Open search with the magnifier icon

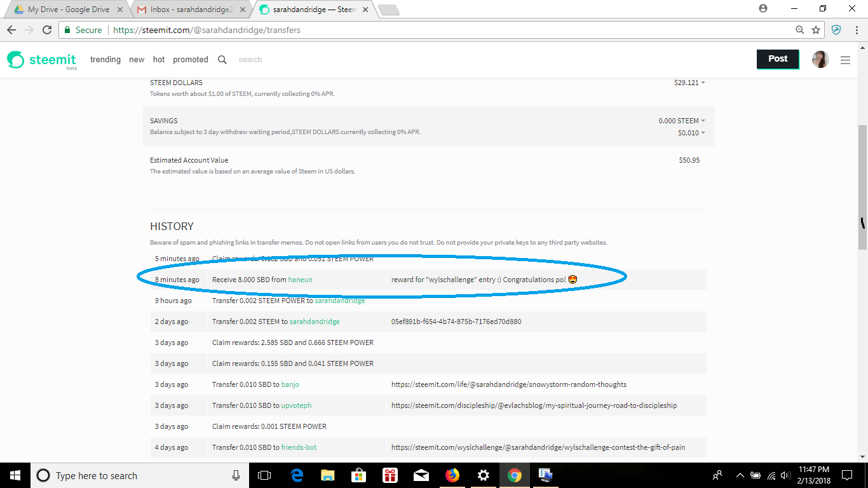(x=222, y=59)
